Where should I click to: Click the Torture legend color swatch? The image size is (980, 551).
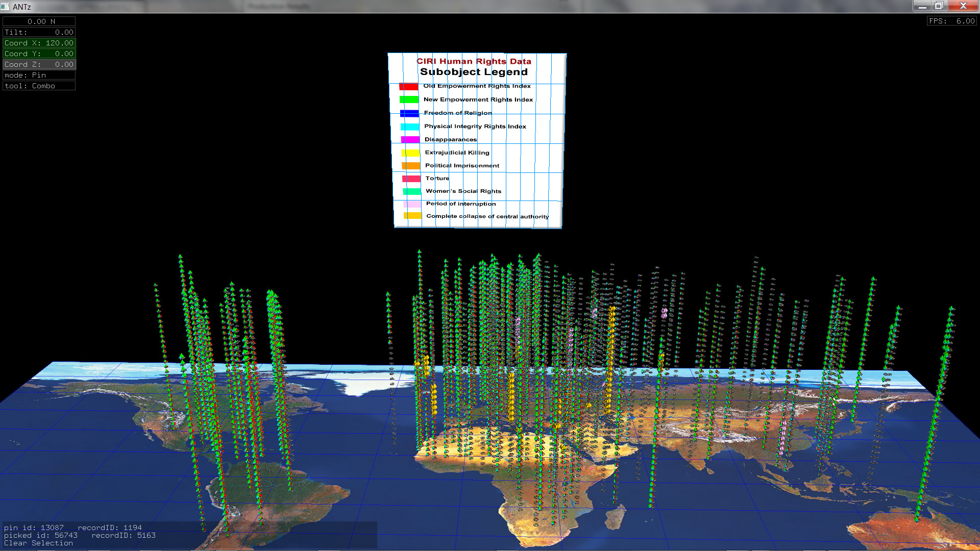[x=411, y=179]
